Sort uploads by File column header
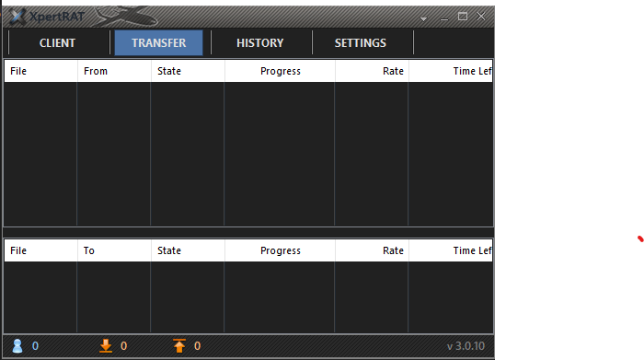The width and height of the screenshot is (644, 360). coord(40,250)
